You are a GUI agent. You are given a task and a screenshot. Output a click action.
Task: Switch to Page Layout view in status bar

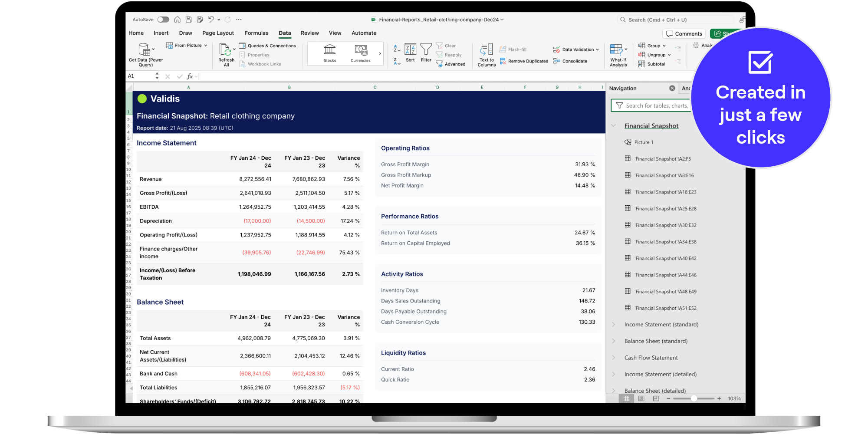coord(641,398)
